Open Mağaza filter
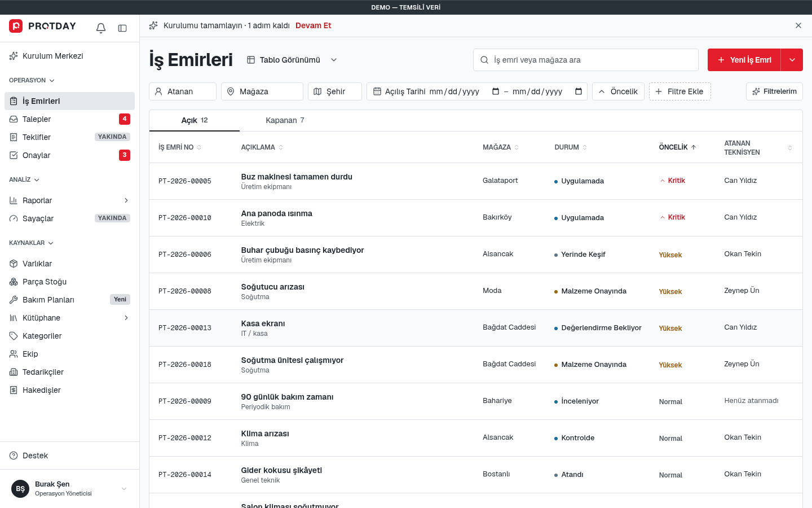The height and width of the screenshot is (508, 812). 262,91
